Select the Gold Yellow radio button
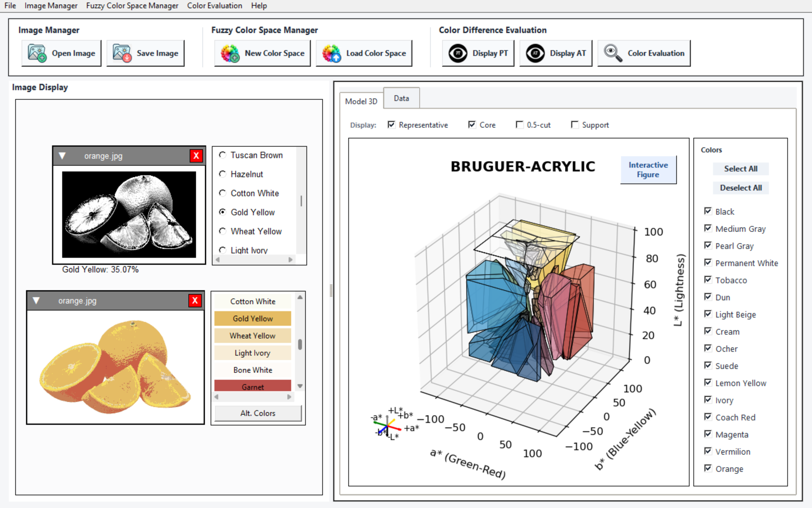The height and width of the screenshot is (508, 812). 222,212
